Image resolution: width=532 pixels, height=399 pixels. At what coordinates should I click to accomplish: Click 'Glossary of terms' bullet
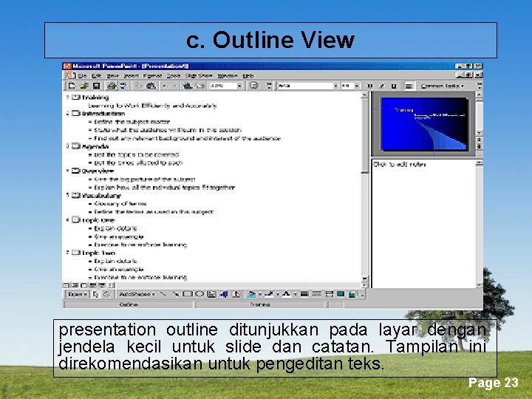[x=120, y=204]
